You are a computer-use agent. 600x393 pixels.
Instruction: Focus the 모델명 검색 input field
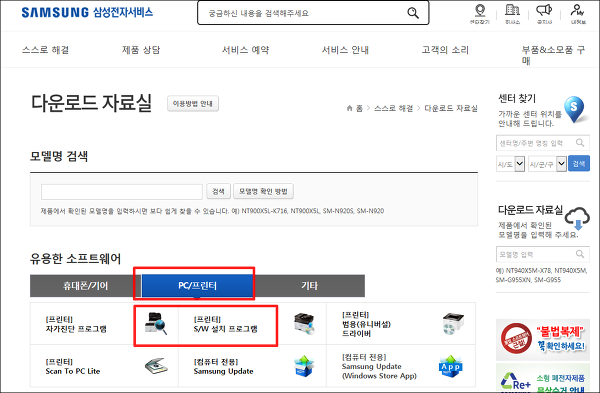click(122, 192)
